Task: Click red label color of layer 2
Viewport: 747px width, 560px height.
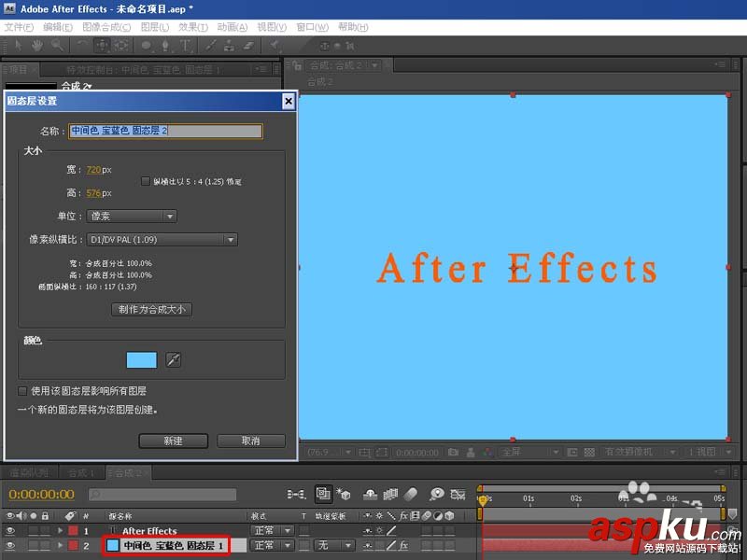Action: (x=73, y=545)
